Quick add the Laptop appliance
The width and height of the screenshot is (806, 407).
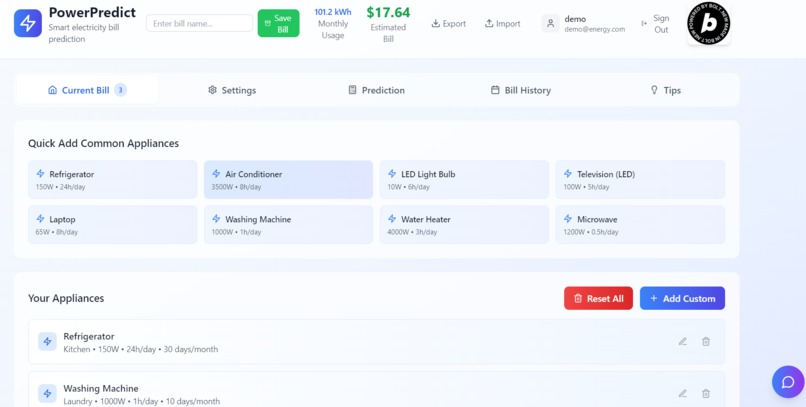[113, 225]
